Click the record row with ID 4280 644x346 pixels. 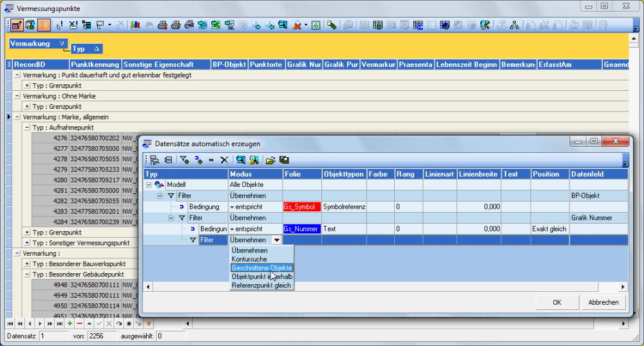click(84, 180)
